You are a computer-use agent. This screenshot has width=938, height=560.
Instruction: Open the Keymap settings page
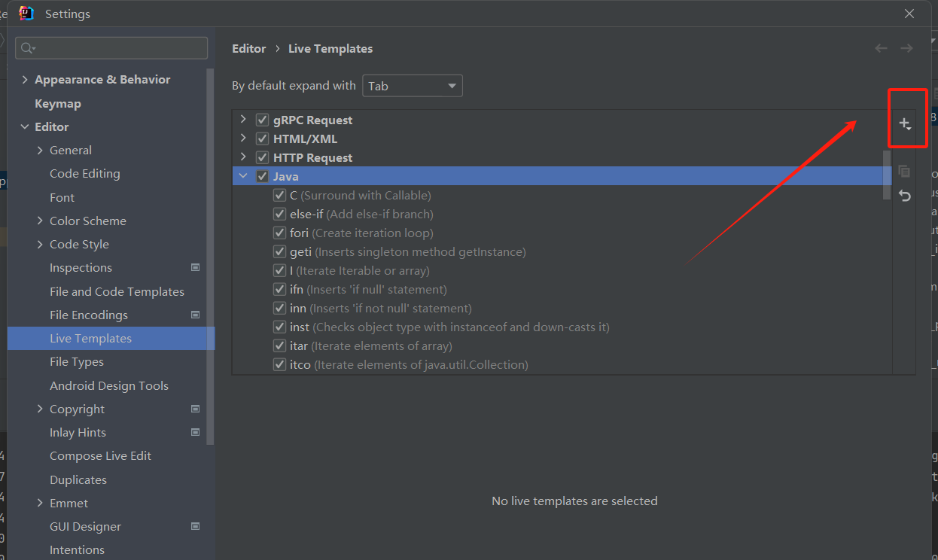click(x=58, y=103)
